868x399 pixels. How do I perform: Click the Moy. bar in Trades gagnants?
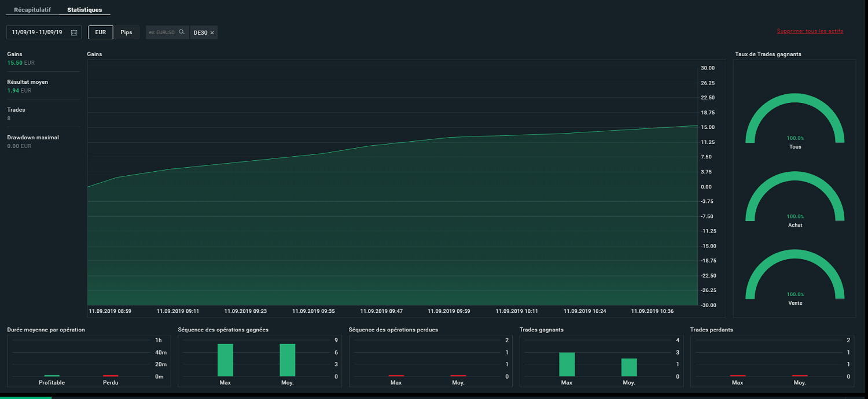[629, 367]
